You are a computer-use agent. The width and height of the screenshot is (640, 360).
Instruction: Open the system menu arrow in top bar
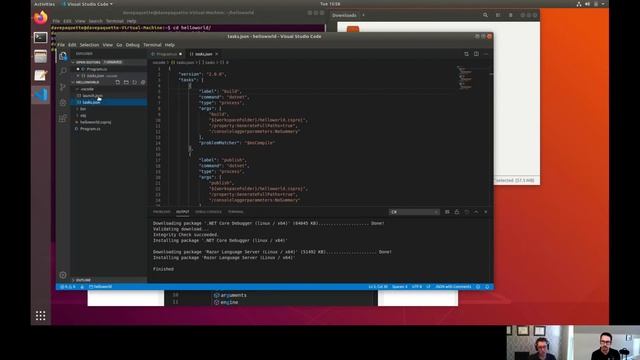(603, 4)
